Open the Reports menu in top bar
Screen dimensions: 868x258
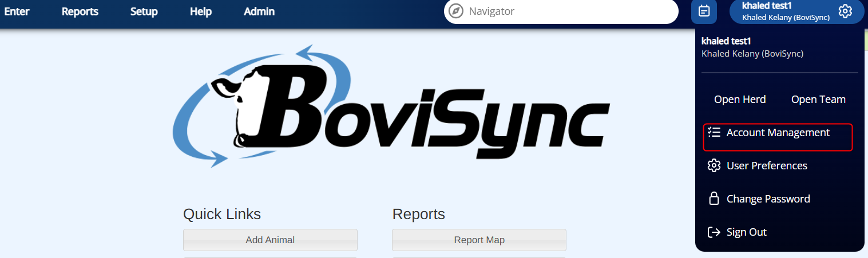[x=80, y=11]
